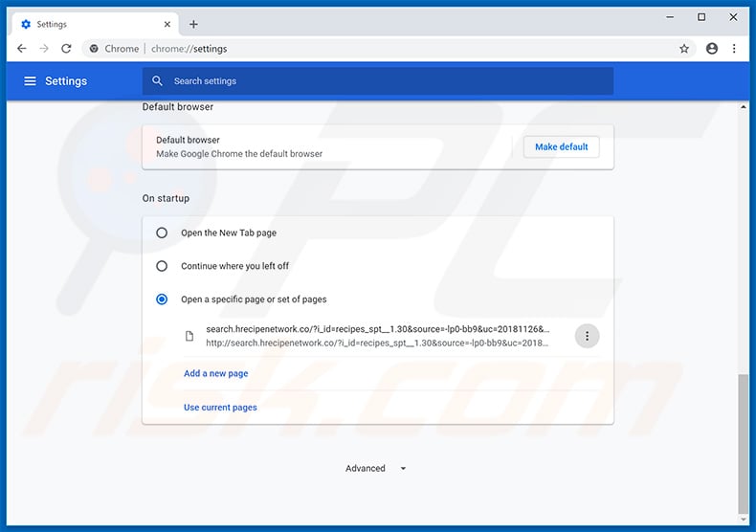Click the Settings title in header
This screenshot has height=532, width=756.
pyautogui.click(x=66, y=81)
